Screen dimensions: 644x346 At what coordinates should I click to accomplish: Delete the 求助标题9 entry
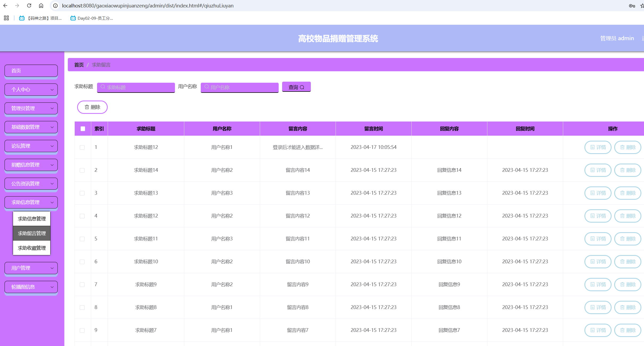(x=628, y=285)
